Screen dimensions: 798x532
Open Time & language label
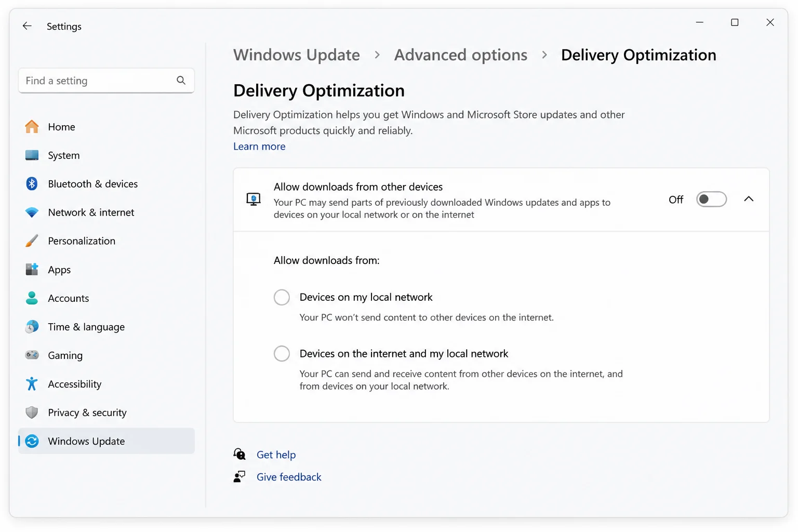pos(86,327)
